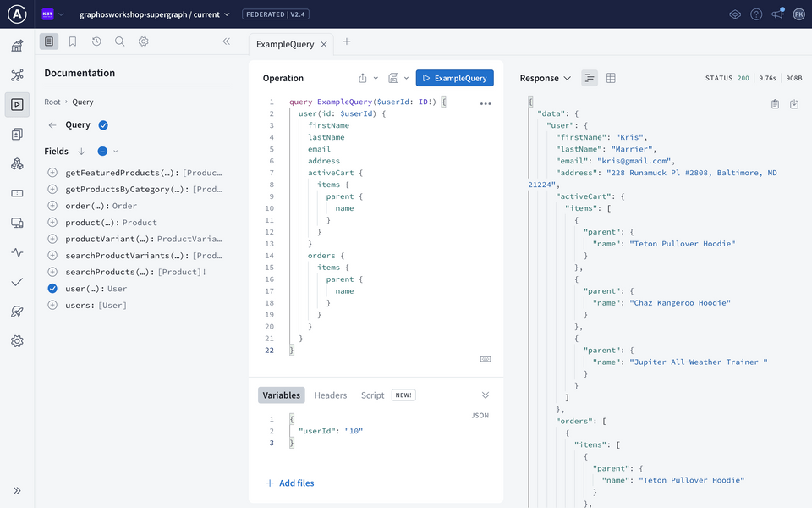Open the Insights pulse icon in sidebar
Viewport: 812px width, 508px height.
(x=17, y=252)
